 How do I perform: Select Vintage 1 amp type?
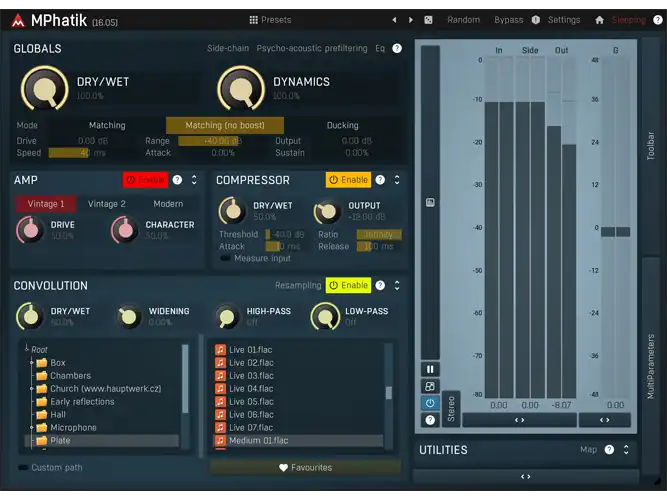[46, 204]
